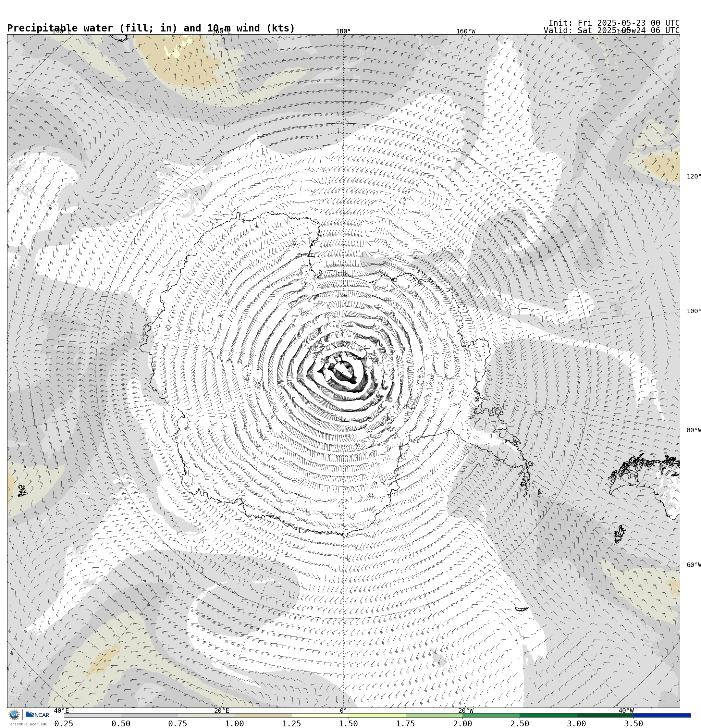Screen dimensions: 701x728
Task: Click the 2.00 colorbar label
Action: [462, 723]
